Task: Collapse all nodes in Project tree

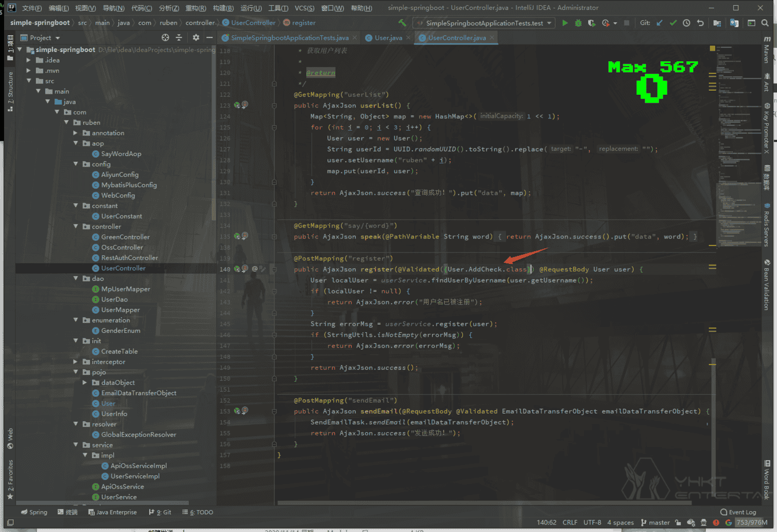Action: pos(179,38)
